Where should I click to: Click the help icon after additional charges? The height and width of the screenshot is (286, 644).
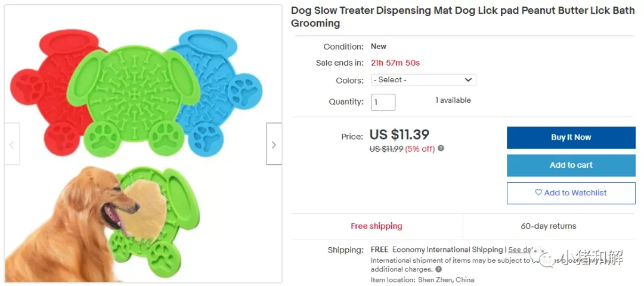439,269
